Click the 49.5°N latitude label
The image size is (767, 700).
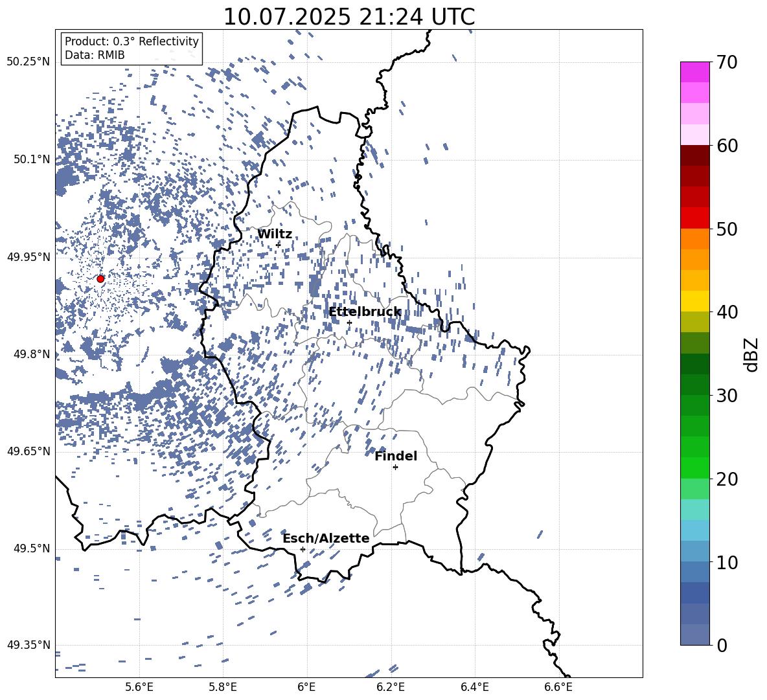pyautogui.click(x=32, y=548)
